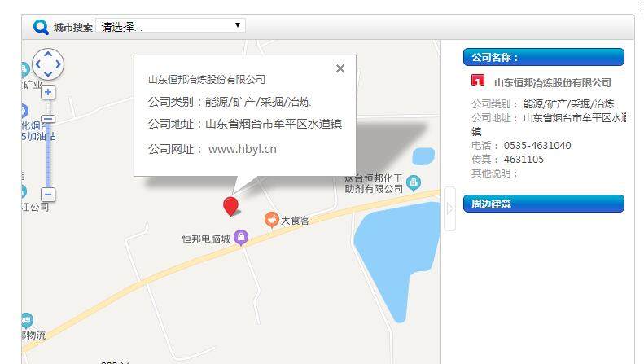Collapse the side panel with the arrow handle

(449, 208)
